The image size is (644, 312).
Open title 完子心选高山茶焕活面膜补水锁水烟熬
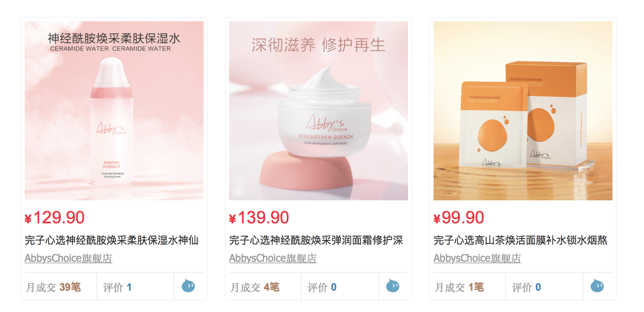tap(520, 240)
